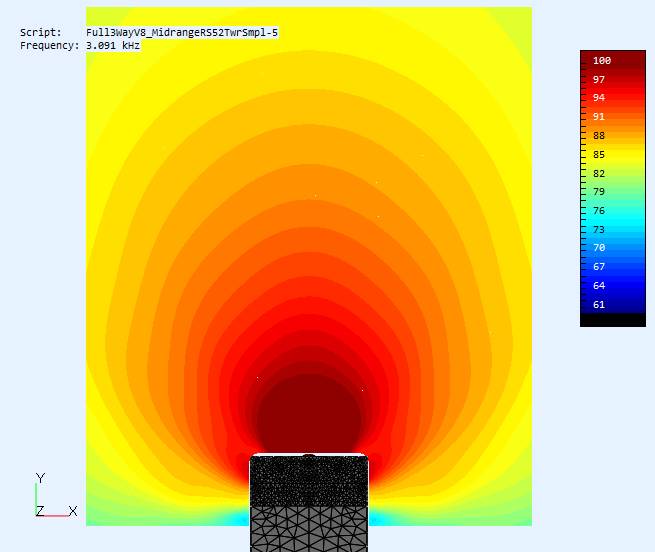This screenshot has width=655, height=552.
Task: Click the small driver dome on top of the box
Action: (x=309, y=457)
